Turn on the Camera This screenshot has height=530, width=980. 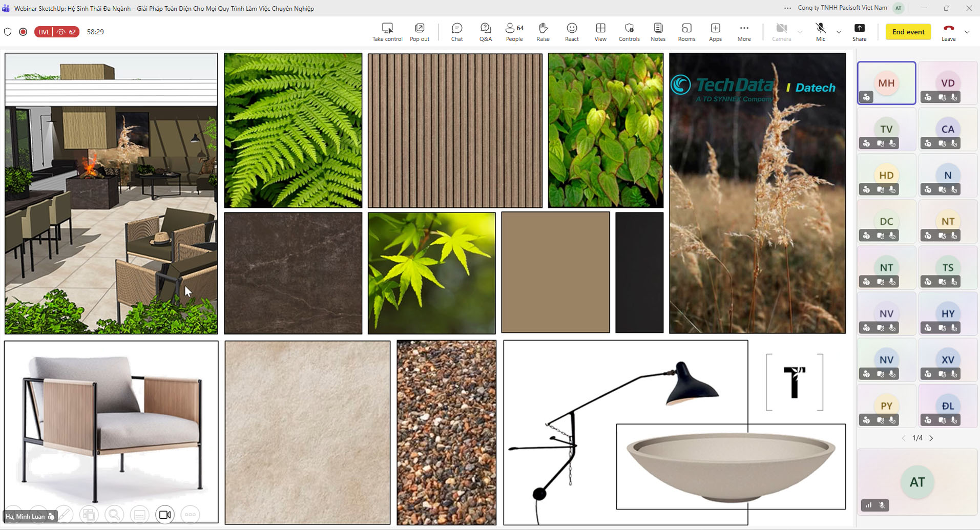click(781, 32)
